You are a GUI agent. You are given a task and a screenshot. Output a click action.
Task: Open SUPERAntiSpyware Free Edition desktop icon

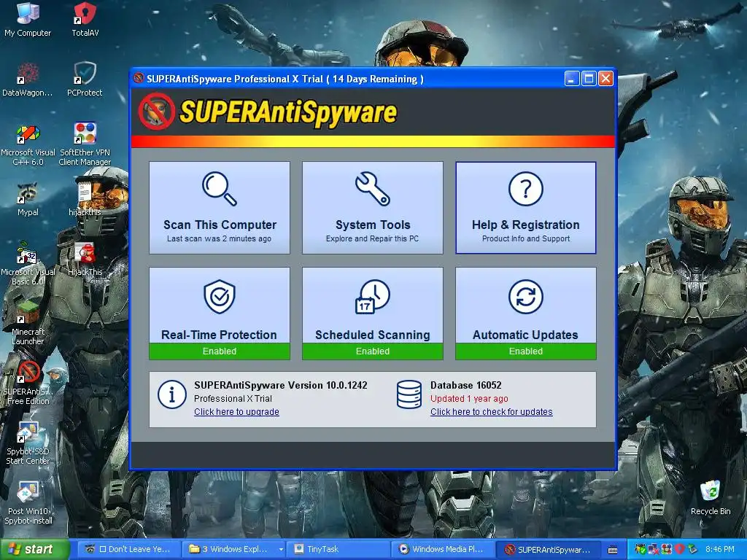point(28,384)
